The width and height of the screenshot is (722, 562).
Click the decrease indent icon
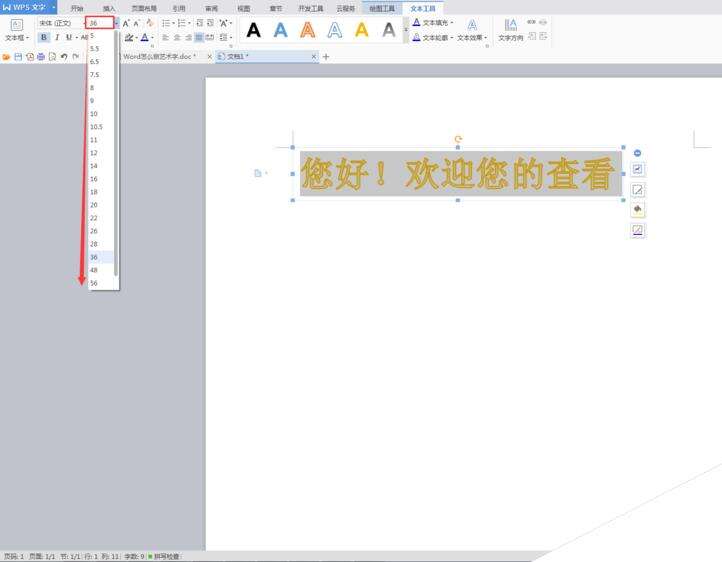click(x=200, y=23)
